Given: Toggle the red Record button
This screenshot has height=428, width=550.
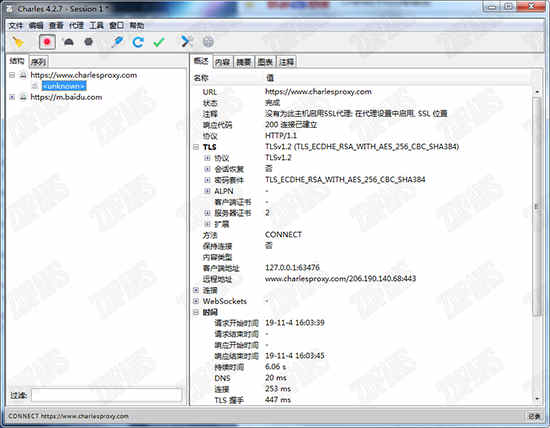Looking at the screenshot, I should [x=47, y=42].
